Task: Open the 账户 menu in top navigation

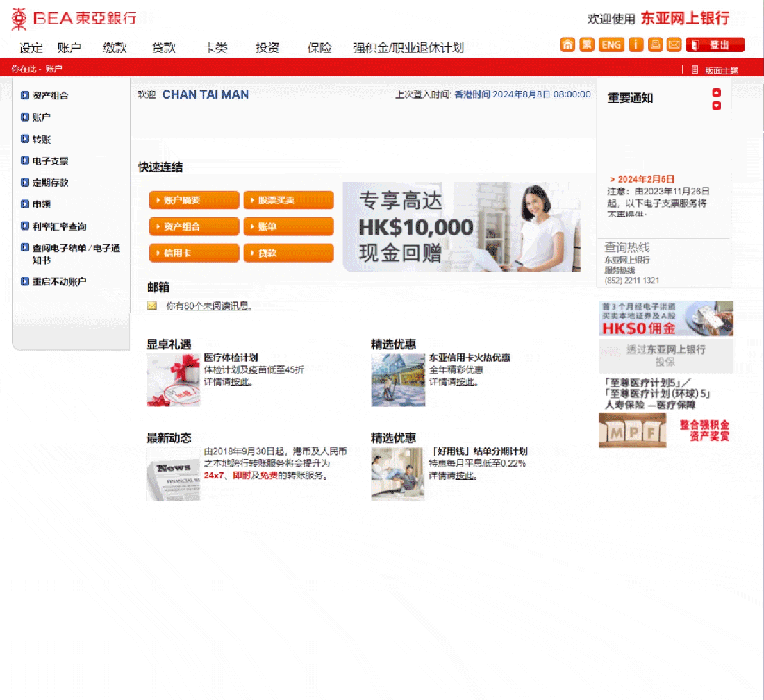Action: [x=69, y=48]
